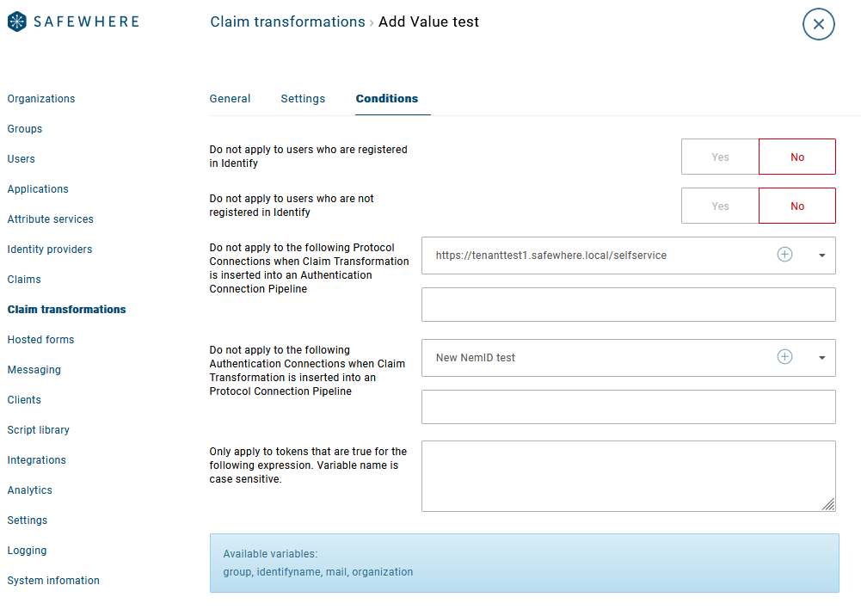The width and height of the screenshot is (861, 616).
Task: Open Clients in the sidebar
Action: [24, 400]
